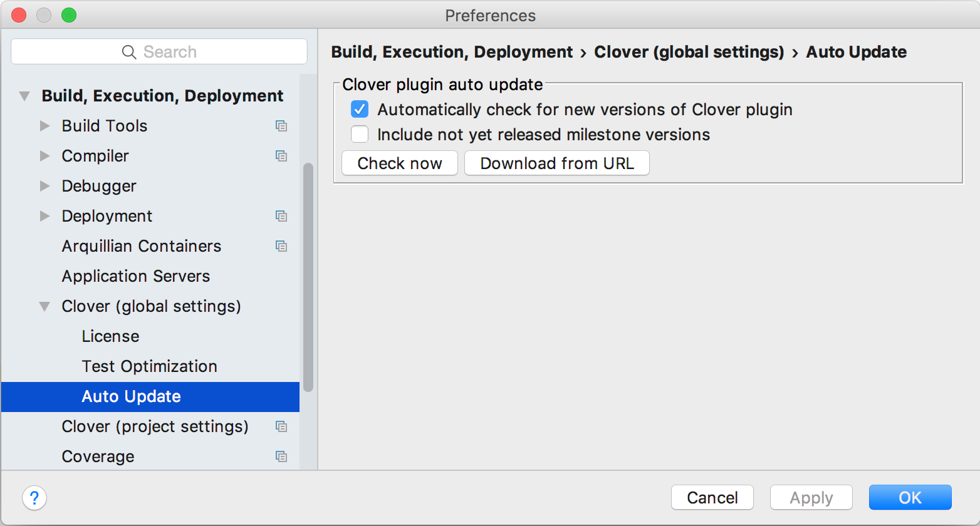Click the icon beside Clover (project settings)
Viewport: 980px width, 526px height.
tap(281, 426)
